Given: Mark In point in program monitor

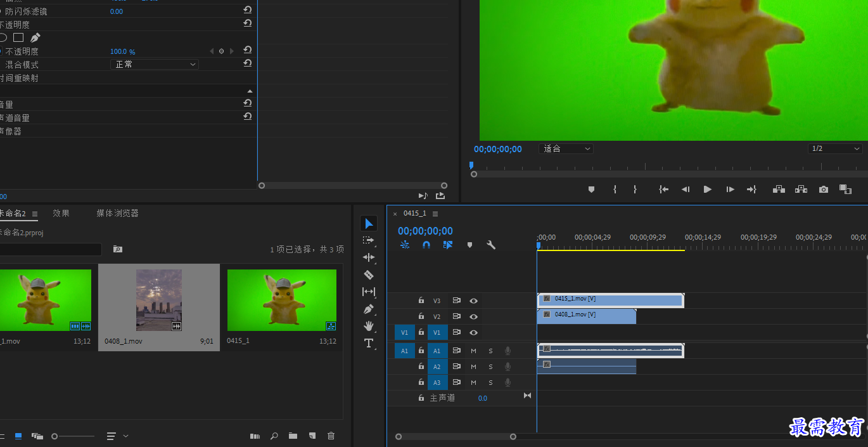Looking at the screenshot, I should tap(615, 189).
